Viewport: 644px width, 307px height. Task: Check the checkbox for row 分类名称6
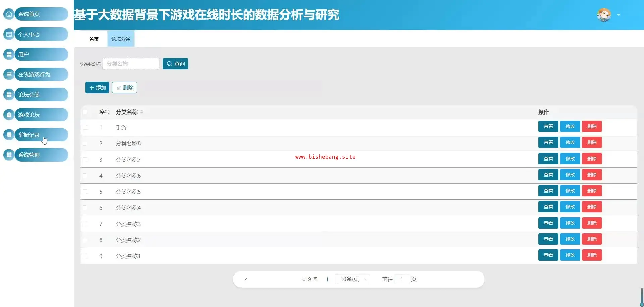click(85, 176)
